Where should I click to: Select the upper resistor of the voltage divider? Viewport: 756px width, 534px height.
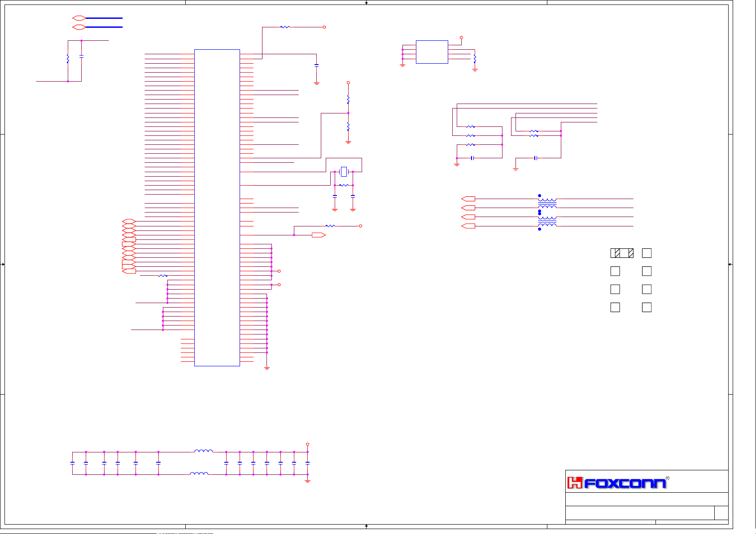[348, 99]
